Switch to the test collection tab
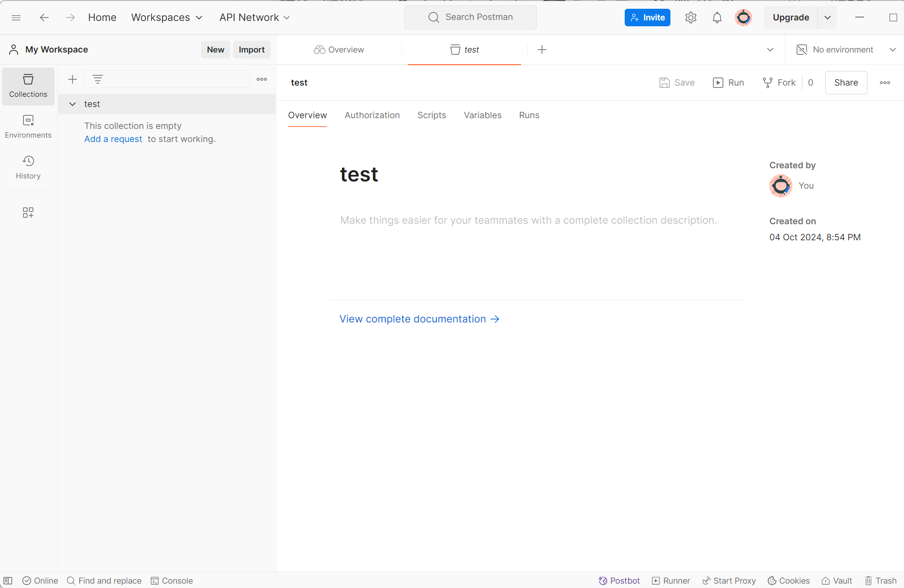Image resolution: width=904 pixels, height=588 pixels. 464,50
